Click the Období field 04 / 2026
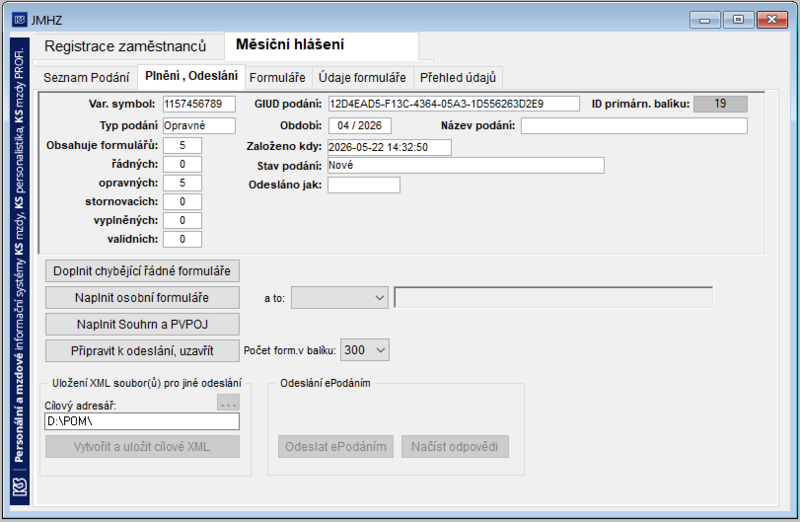Screen dimensions: 800x522 360,126
